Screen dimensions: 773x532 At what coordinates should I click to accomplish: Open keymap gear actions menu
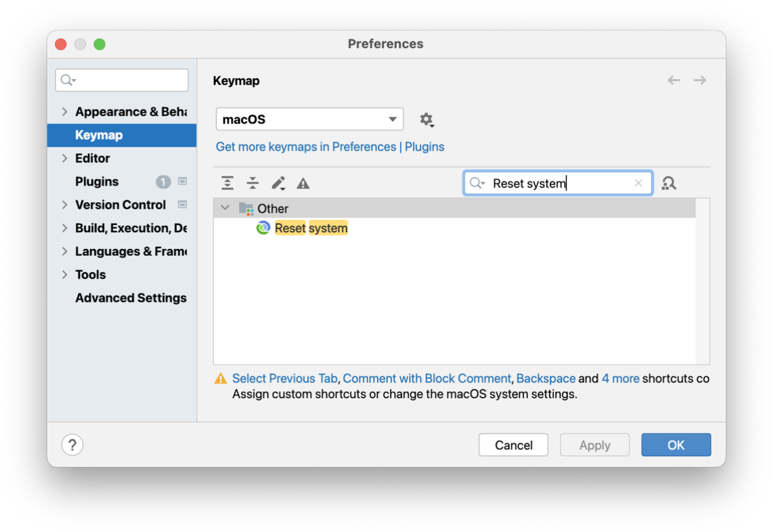[x=427, y=120]
